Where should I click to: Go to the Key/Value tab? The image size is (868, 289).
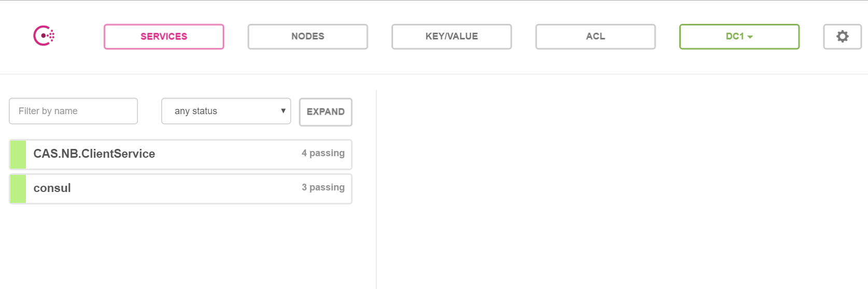[x=452, y=36]
